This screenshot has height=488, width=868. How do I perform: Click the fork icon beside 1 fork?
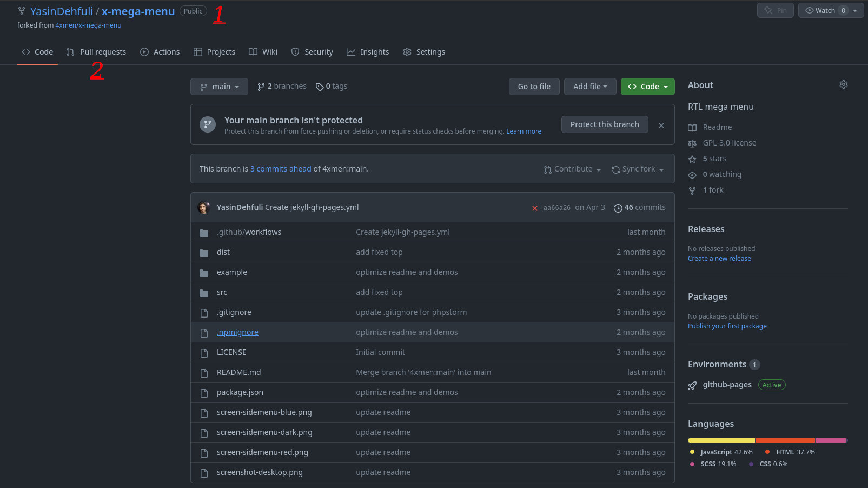point(692,190)
